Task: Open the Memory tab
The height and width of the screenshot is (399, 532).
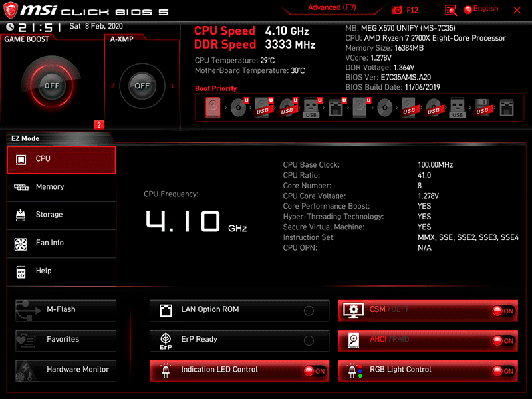Action: click(x=61, y=188)
